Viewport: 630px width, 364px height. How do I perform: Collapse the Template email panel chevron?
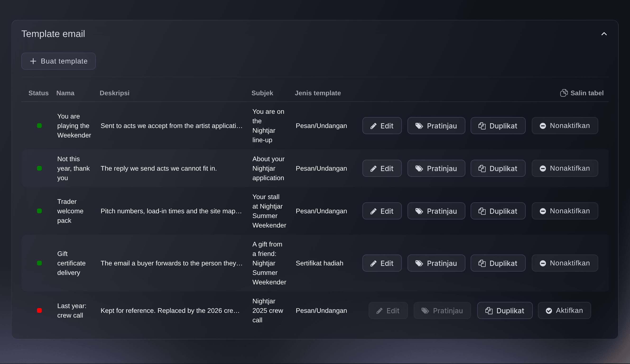point(604,34)
